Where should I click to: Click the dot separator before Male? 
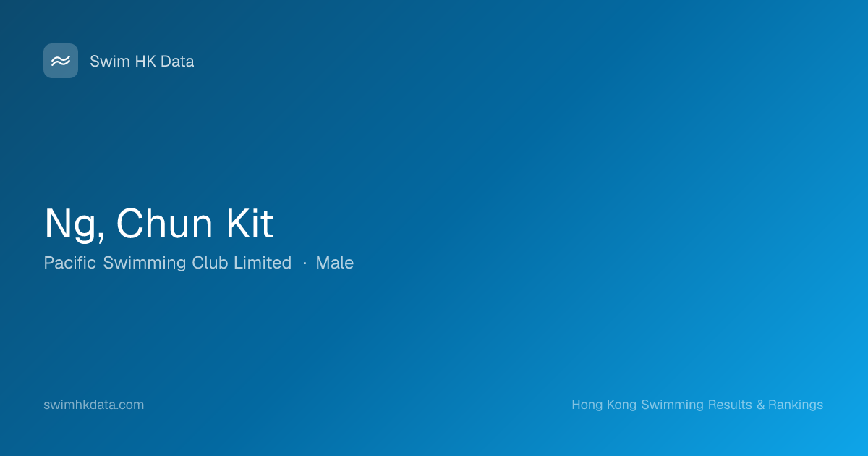[x=305, y=263]
